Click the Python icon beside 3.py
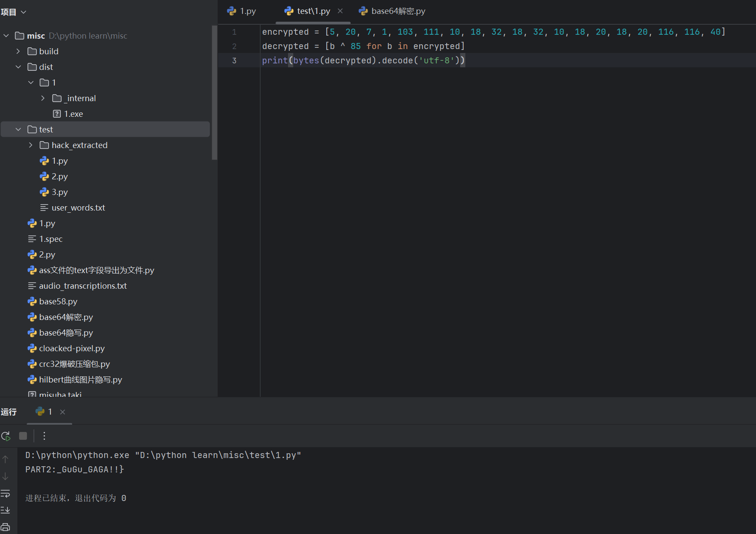The width and height of the screenshot is (756, 534). 44,192
